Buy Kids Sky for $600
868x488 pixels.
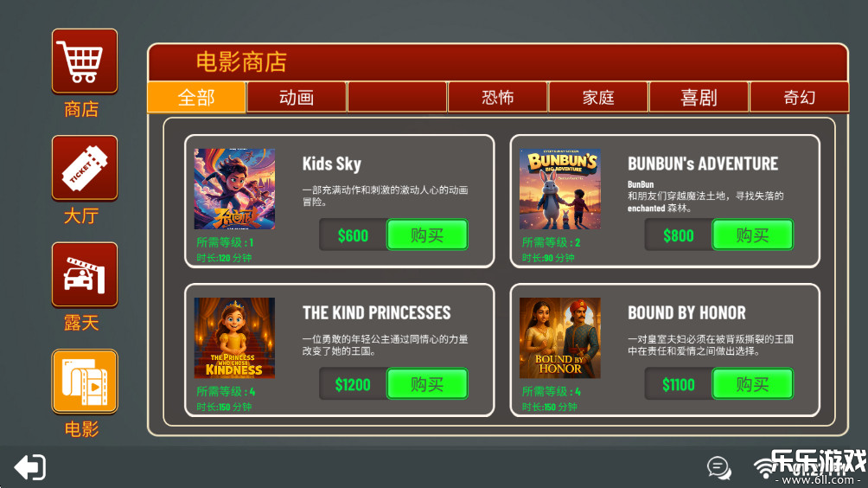427,234
